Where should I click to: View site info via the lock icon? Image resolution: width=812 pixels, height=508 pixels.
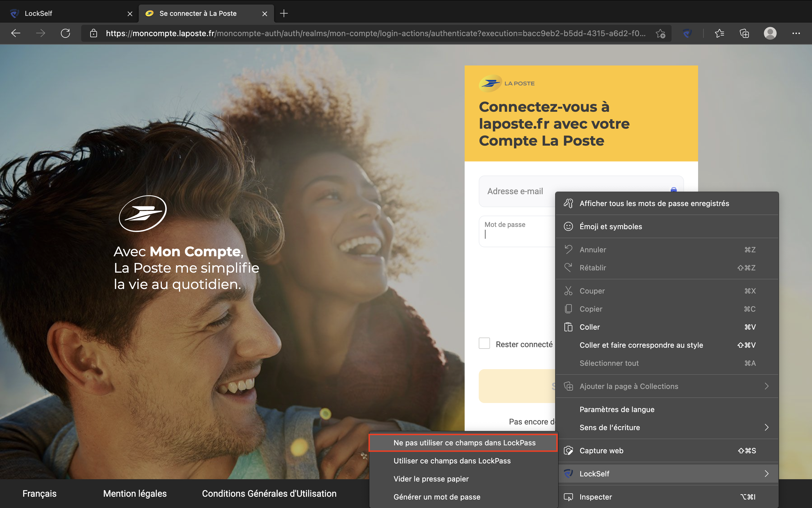point(94,33)
